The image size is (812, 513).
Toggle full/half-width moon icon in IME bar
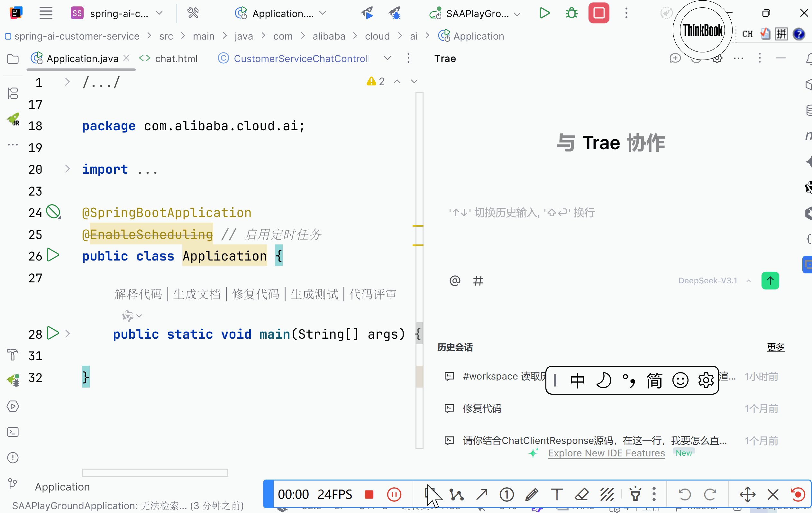click(603, 380)
